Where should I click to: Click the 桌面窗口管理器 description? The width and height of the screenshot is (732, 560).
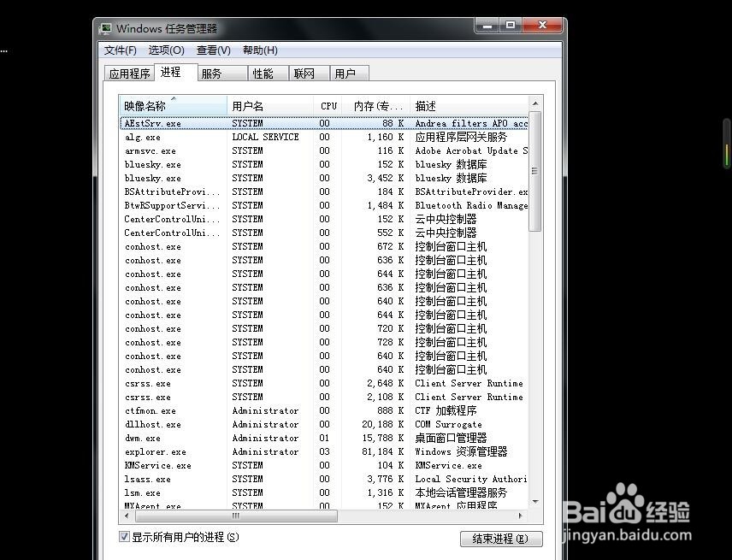point(451,439)
